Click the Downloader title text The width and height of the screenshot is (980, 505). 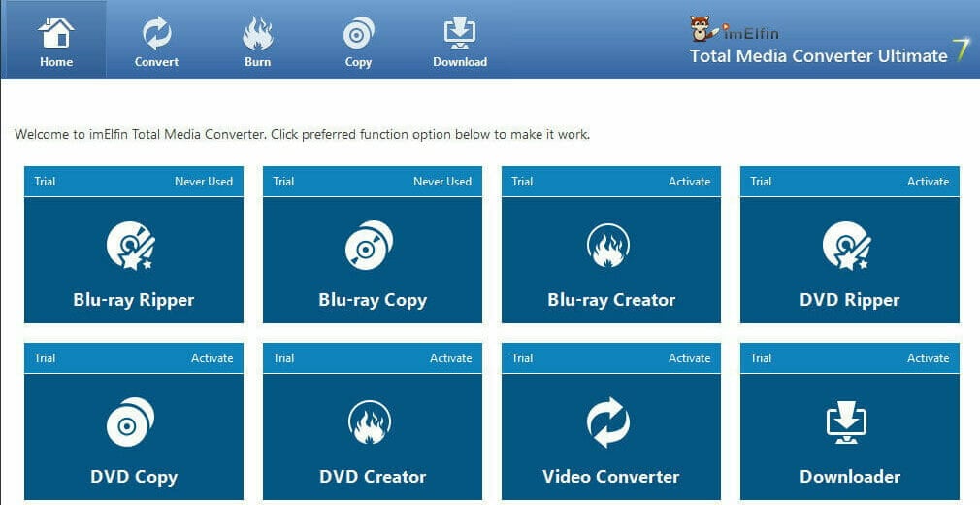850,477
